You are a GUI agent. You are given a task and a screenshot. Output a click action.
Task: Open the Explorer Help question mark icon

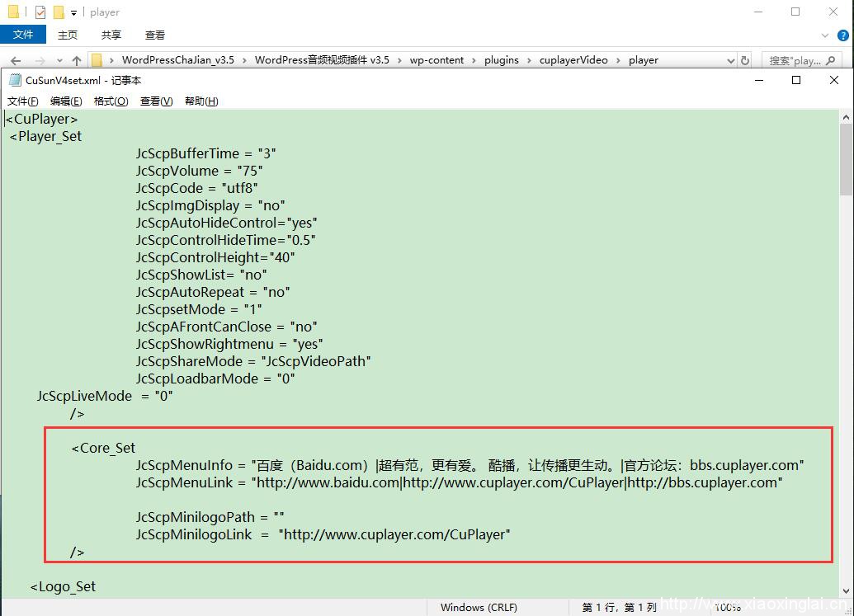point(842,35)
